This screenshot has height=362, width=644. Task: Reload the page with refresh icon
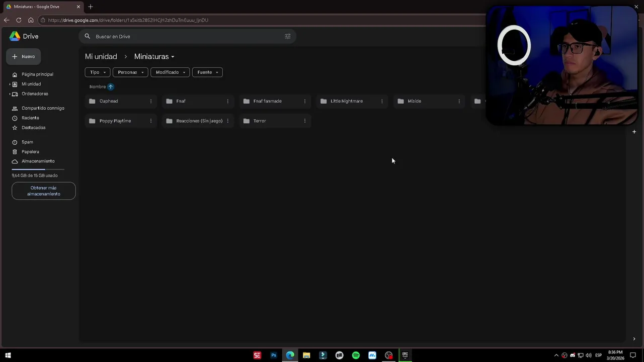pyautogui.click(x=19, y=20)
